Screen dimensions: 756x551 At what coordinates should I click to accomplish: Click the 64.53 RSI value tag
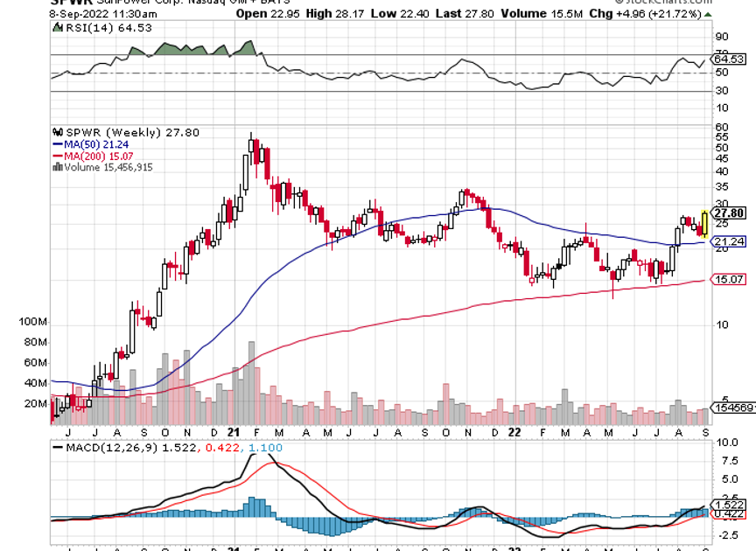pyautogui.click(x=729, y=59)
